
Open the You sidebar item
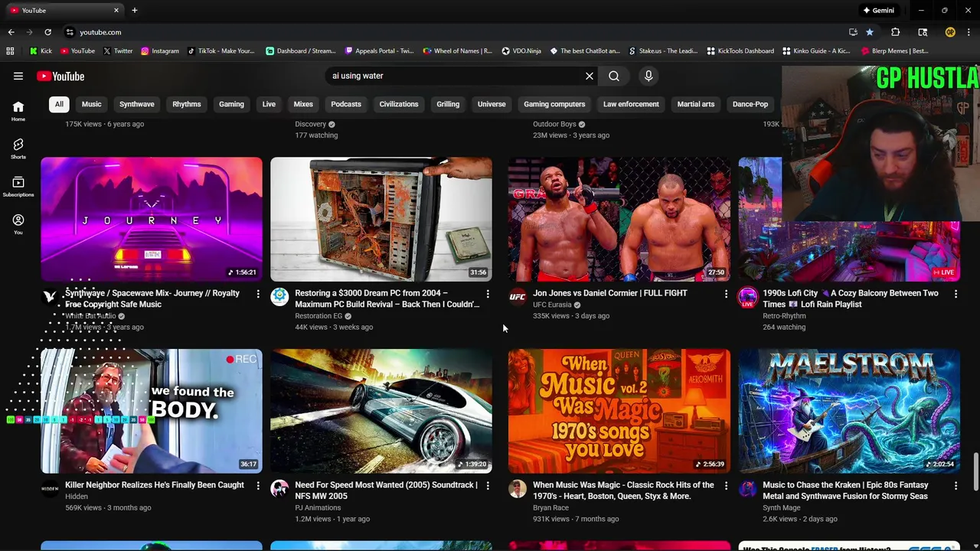(18, 225)
